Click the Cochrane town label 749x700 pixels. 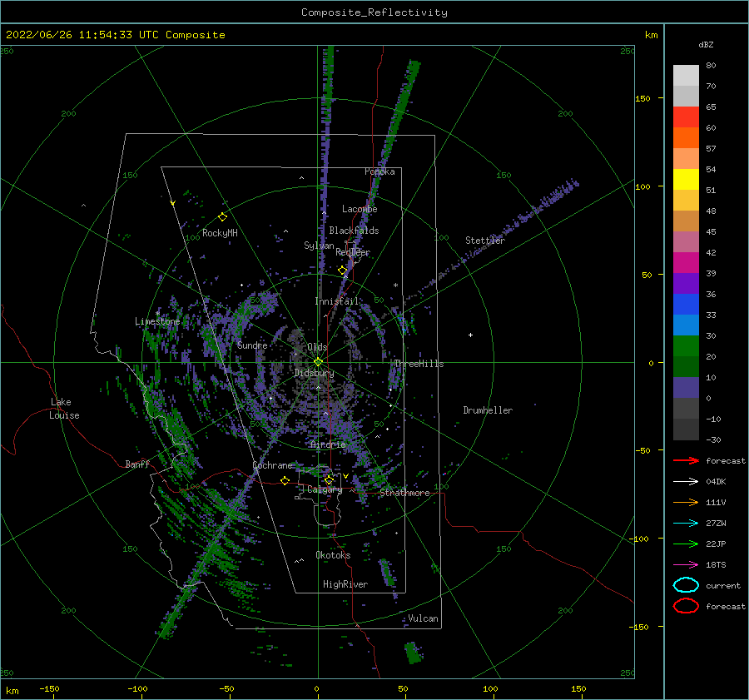coord(272,465)
